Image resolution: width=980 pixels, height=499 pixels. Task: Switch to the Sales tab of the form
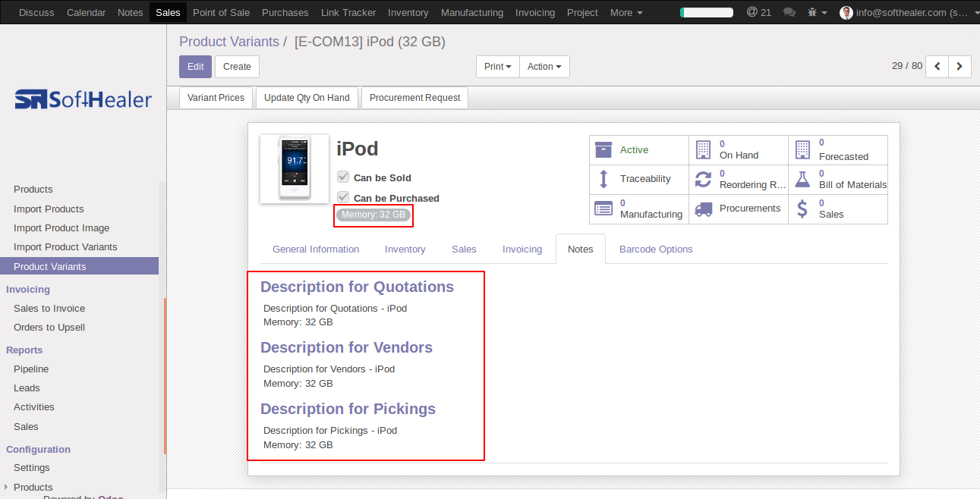click(464, 249)
